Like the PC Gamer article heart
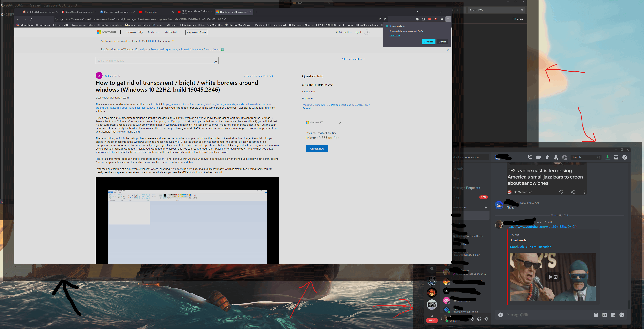 coord(561,192)
